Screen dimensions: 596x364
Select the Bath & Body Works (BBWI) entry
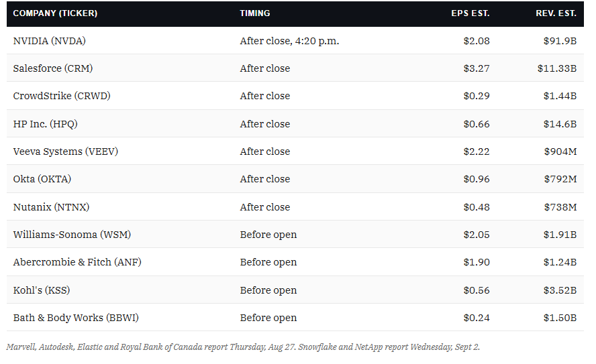(76, 318)
